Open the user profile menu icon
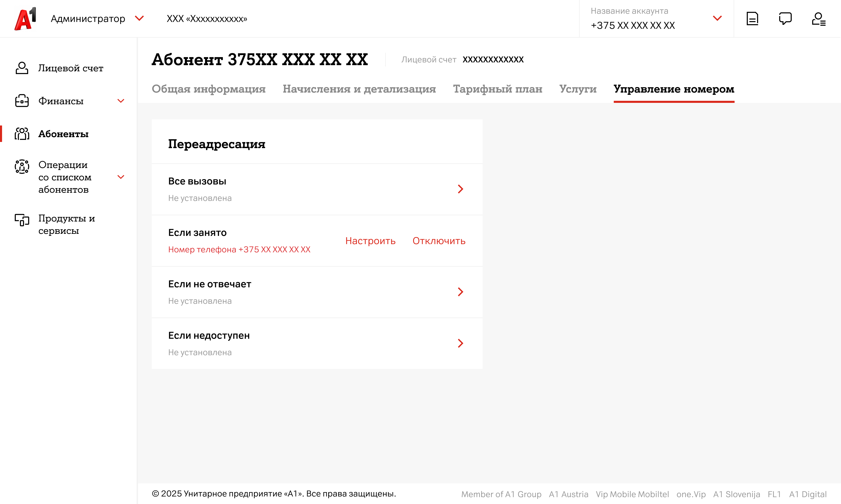Viewport: 841px width, 504px height. [x=818, y=19]
